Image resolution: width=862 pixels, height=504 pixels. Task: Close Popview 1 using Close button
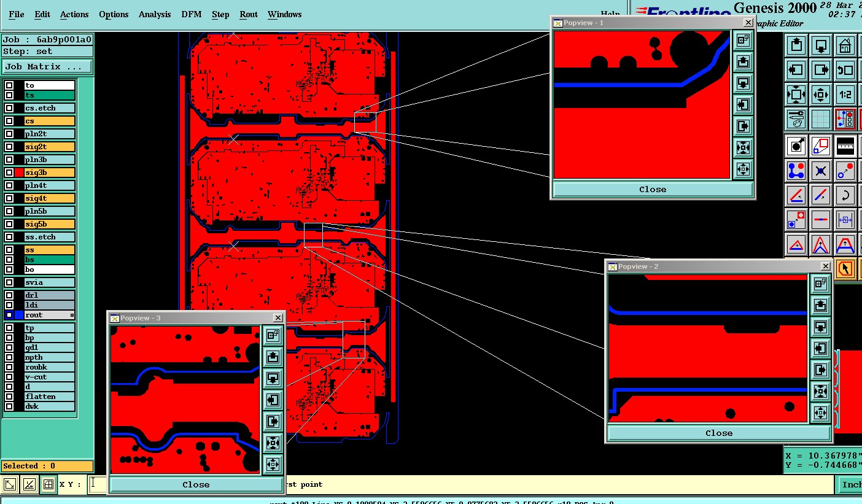pos(653,189)
